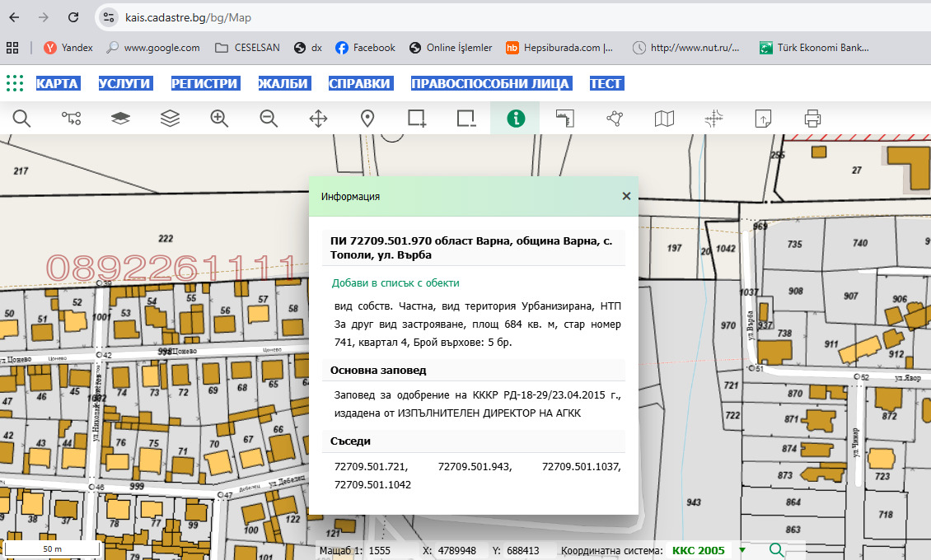This screenshot has height=560, width=931.
Task: Click the printer icon to print map
Action: [x=812, y=119]
